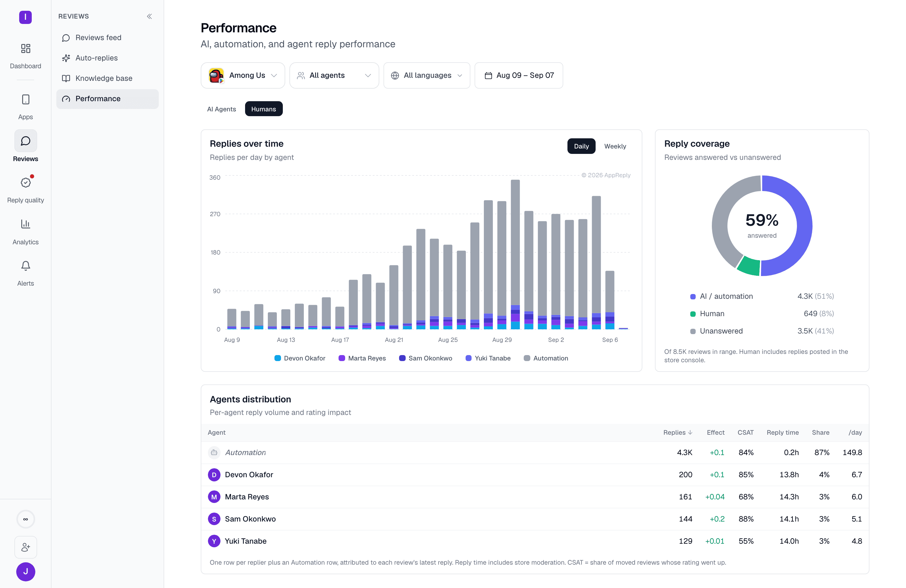Viewport: 906px width, 588px height.
Task: Click the Automation robot icon in table
Action: tap(214, 453)
